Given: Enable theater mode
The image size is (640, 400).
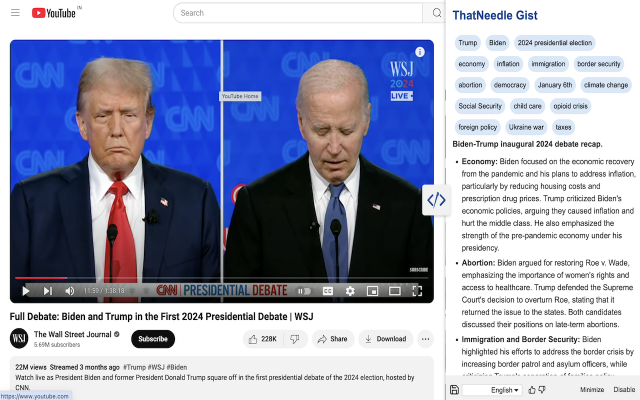Looking at the screenshot, I should click(x=394, y=291).
